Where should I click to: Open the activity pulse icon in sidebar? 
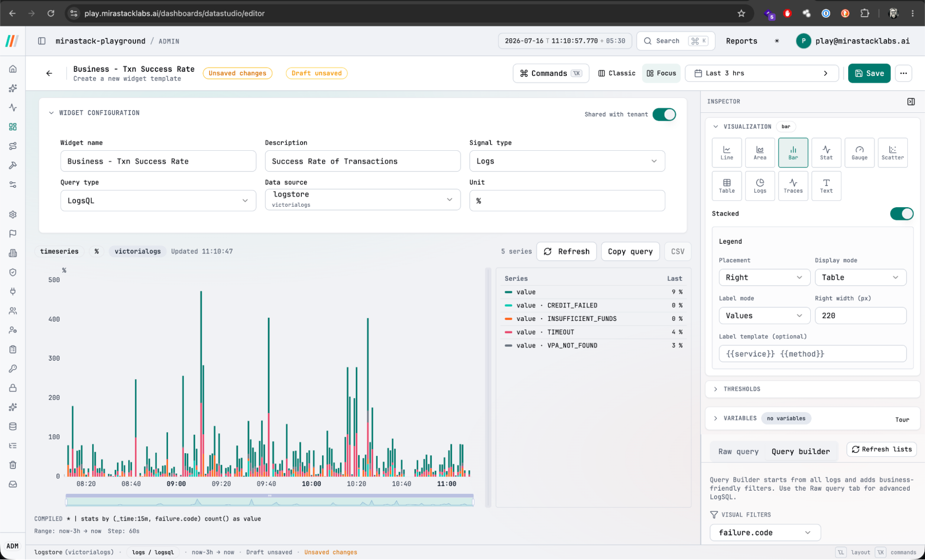pyautogui.click(x=13, y=107)
